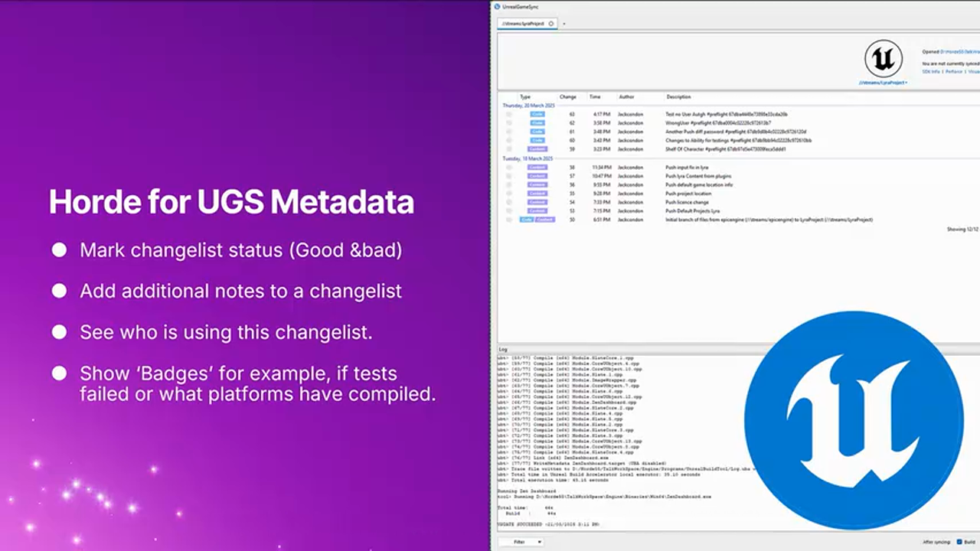Sort changes by the Author column header
The image size is (980, 551).
tap(626, 97)
